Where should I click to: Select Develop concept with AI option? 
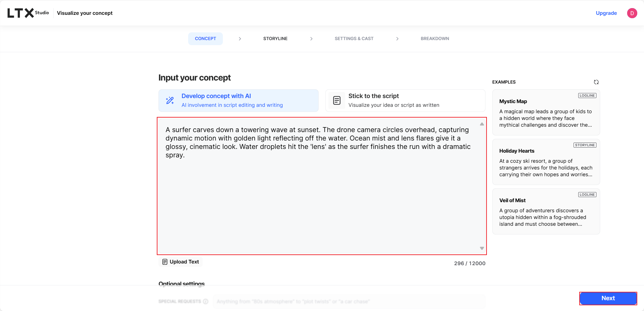coord(238,100)
